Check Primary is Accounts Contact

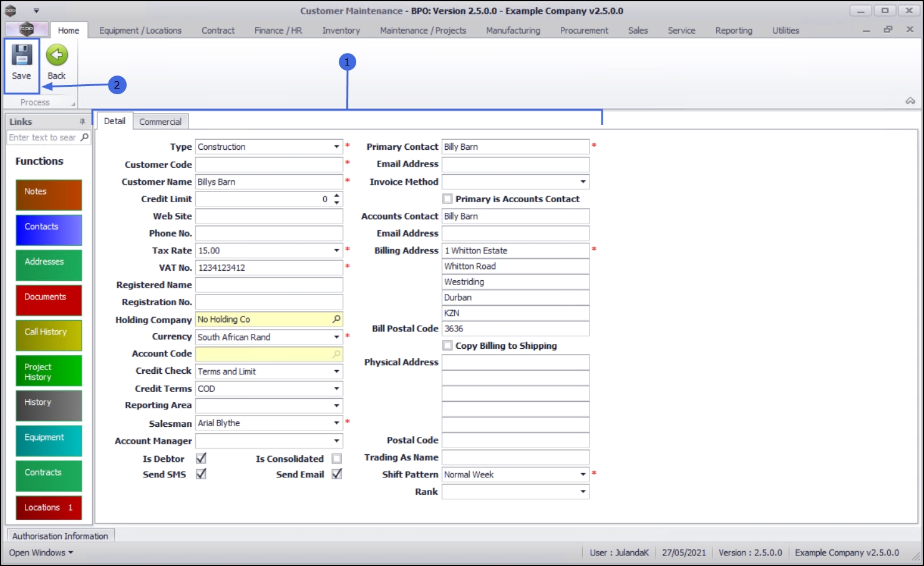[447, 199]
